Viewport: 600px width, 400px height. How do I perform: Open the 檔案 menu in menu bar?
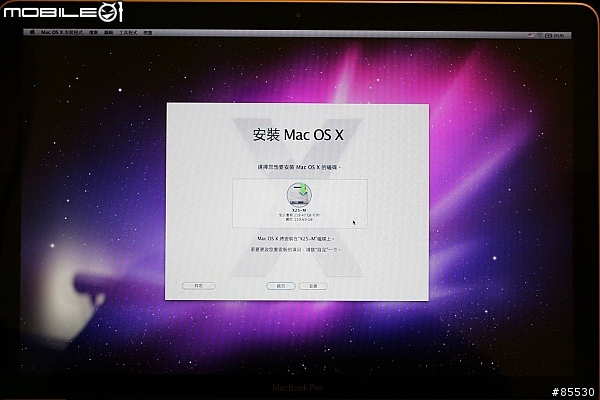coord(94,33)
